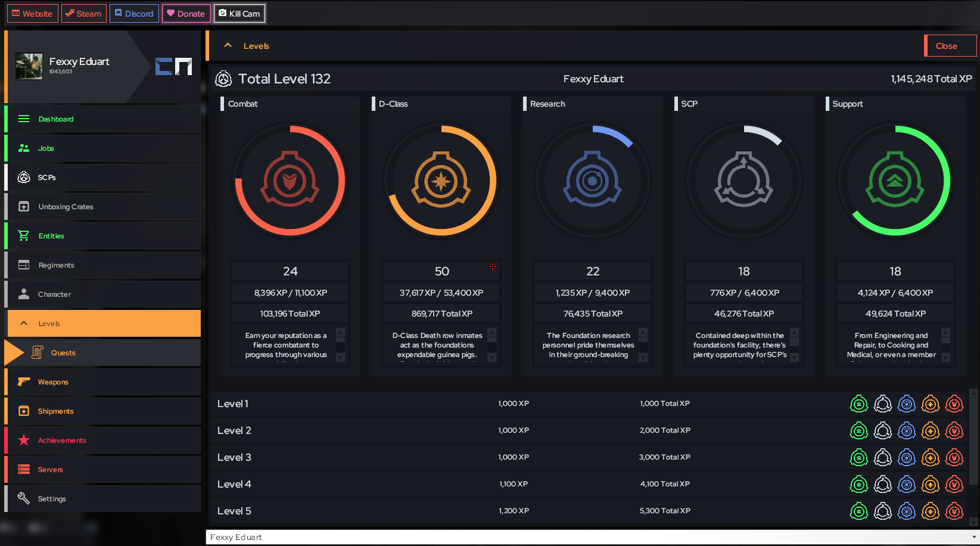Screen dimensions: 980x546
Task: Open the Website link button
Action: pyautogui.click(x=32, y=14)
